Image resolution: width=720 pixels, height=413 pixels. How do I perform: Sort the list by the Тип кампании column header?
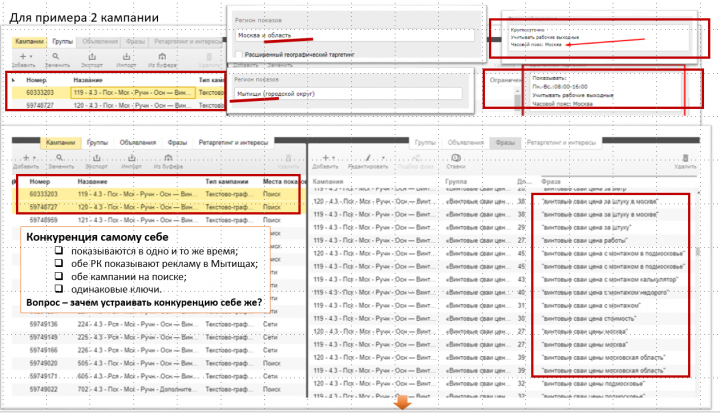tap(227, 181)
